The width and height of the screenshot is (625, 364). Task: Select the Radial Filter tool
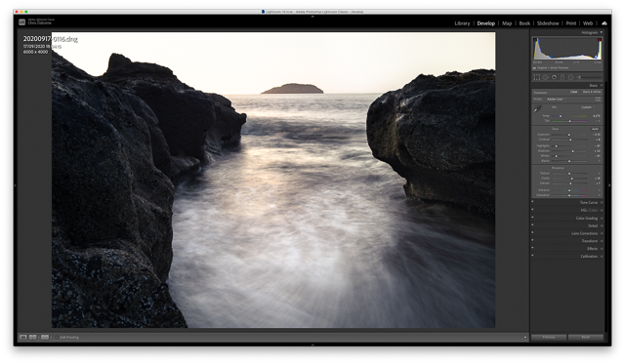click(x=570, y=77)
